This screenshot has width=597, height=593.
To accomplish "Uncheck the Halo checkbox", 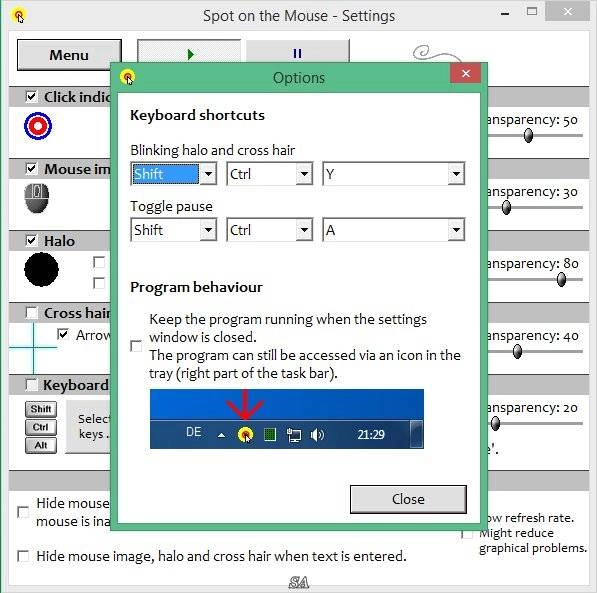I will [x=31, y=240].
